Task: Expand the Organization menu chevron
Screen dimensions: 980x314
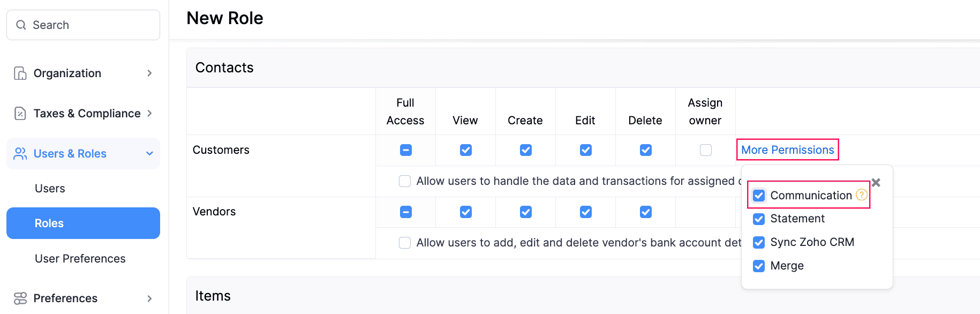Action: pos(149,73)
